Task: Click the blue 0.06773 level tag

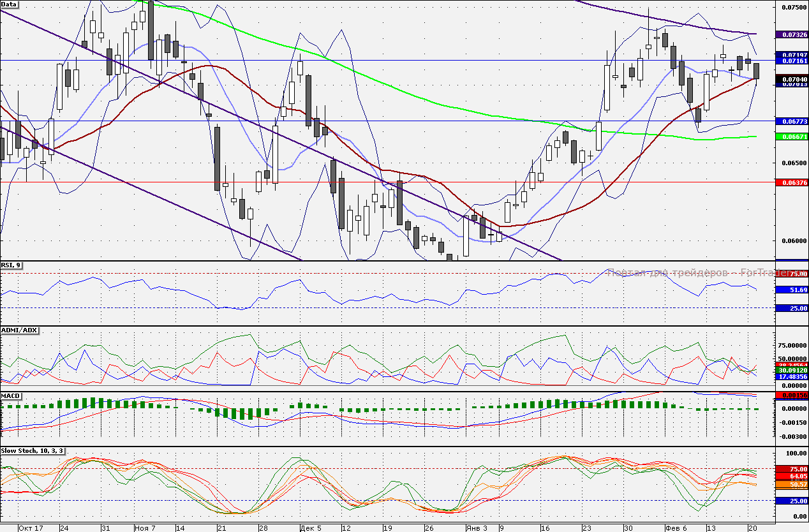Action: tap(792, 121)
